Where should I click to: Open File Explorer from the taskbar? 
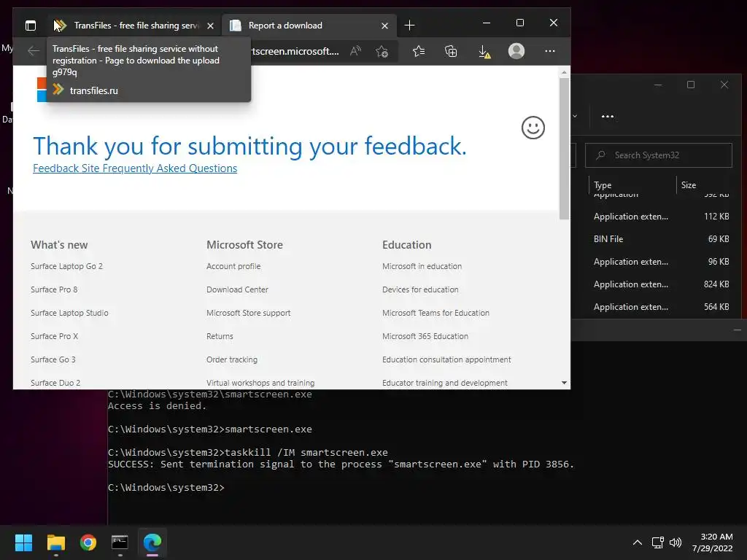(x=55, y=542)
